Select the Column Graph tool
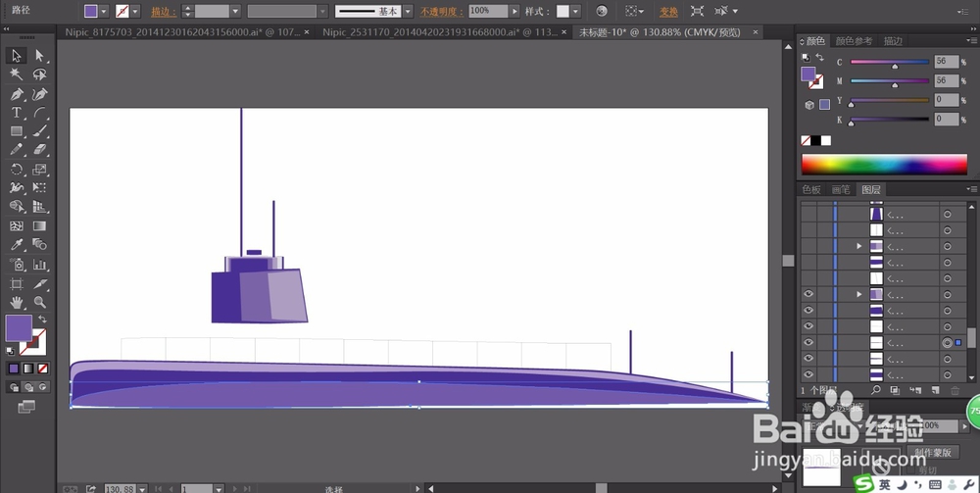Image resolution: width=980 pixels, height=493 pixels. [40, 265]
